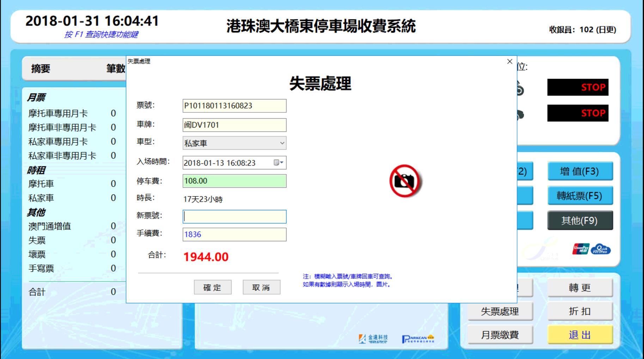This screenshot has height=359, width=644.
Task: Click the bottom red STOP indicator
Action: click(x=578, y=113)
